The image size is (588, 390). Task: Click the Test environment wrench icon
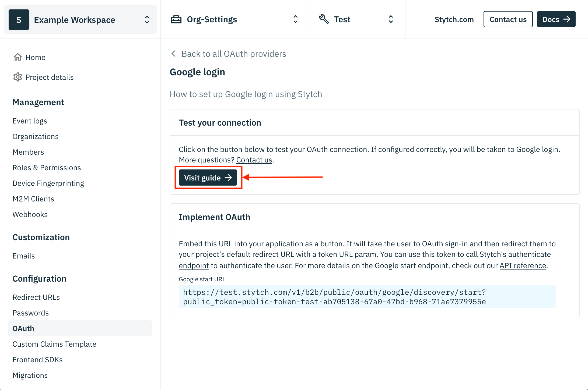point(324,19)
